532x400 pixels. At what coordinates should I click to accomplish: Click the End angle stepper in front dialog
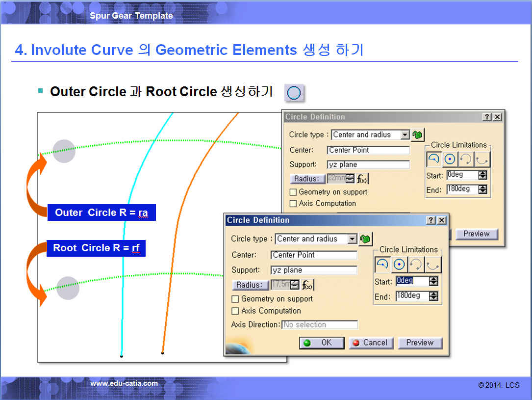point(433,296)
